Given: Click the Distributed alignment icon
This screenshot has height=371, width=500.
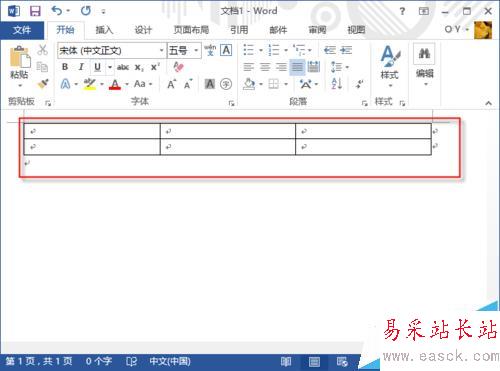Looking at the screenshot, I should point(314,67).
